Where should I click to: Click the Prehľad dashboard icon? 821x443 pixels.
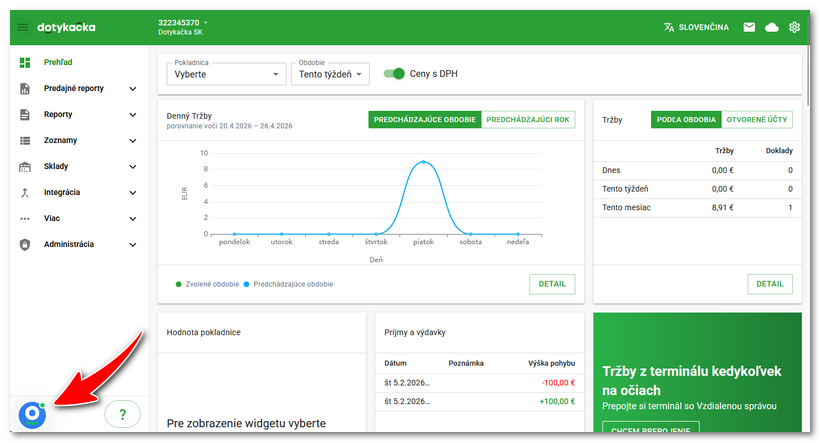coord(25,63)
